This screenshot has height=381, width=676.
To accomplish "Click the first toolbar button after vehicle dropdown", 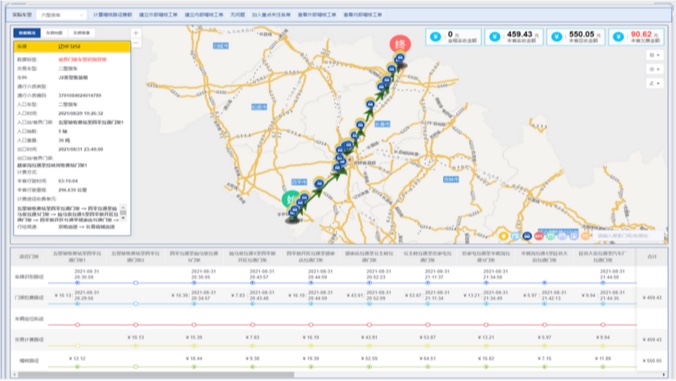I will click(x=113, y=15).
